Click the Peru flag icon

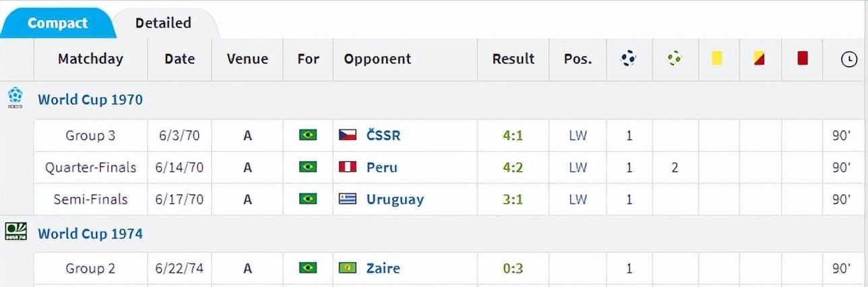pyautogui.click(x=347, y=167)
